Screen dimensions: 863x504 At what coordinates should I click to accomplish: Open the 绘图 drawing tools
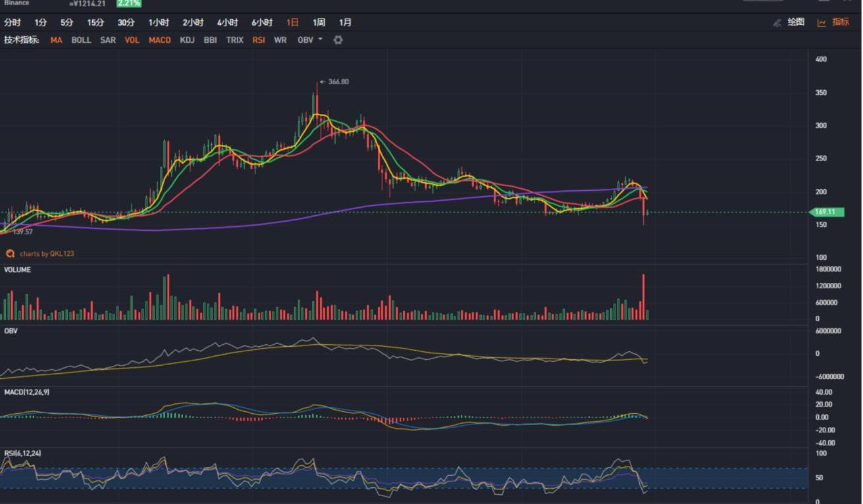[796, 22]
